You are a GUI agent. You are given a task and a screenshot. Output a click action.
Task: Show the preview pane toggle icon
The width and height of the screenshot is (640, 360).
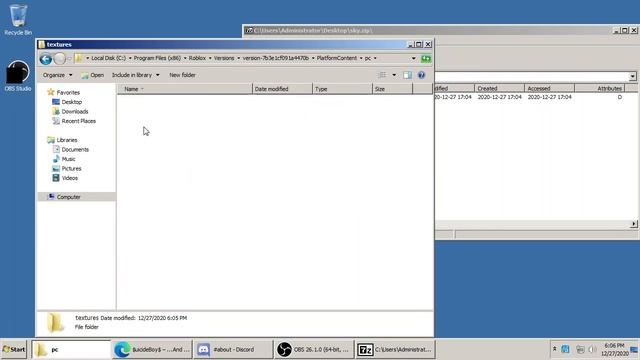407,75
